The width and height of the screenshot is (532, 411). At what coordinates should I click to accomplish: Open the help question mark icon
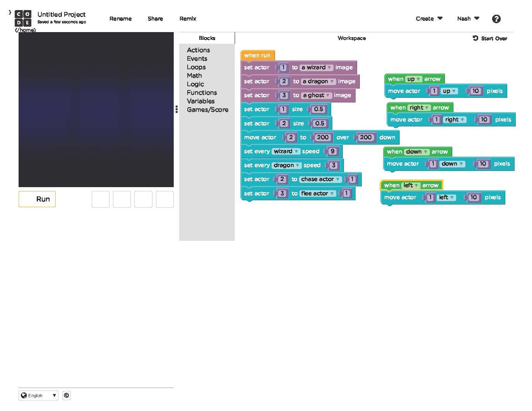tap(496, 19)
